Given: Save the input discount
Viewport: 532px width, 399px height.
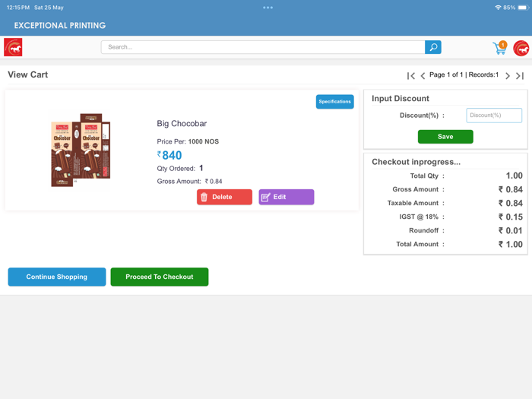Looking at the screenshot, I should coord(445,137).
